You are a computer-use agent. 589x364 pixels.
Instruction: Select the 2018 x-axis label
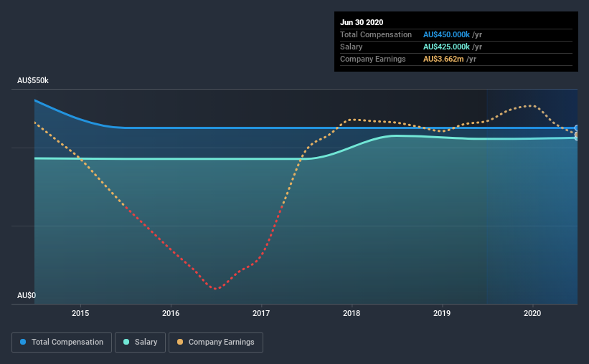[x=352, y=313]
